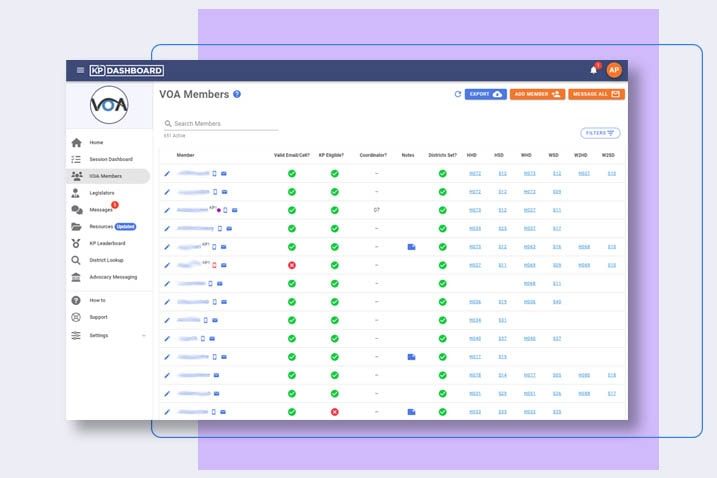Click the District Lookup magnifier icon

[x=76, y=260]
